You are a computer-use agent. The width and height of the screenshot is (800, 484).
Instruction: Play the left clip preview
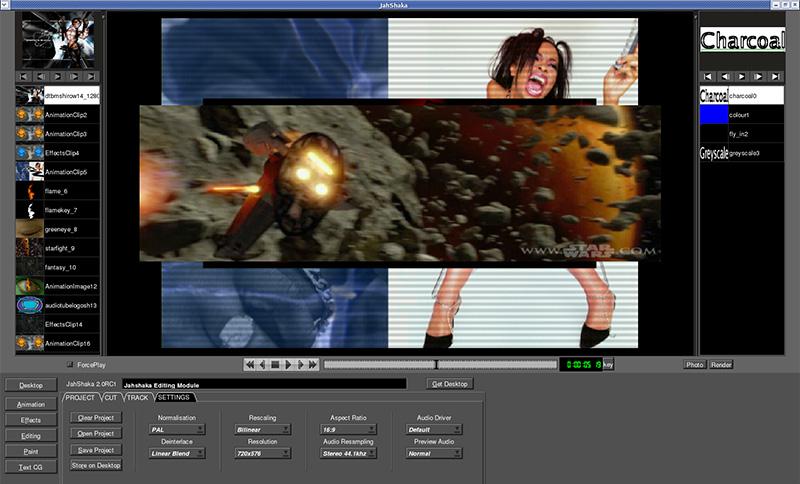pyautogui.click(x=58, y=77)
